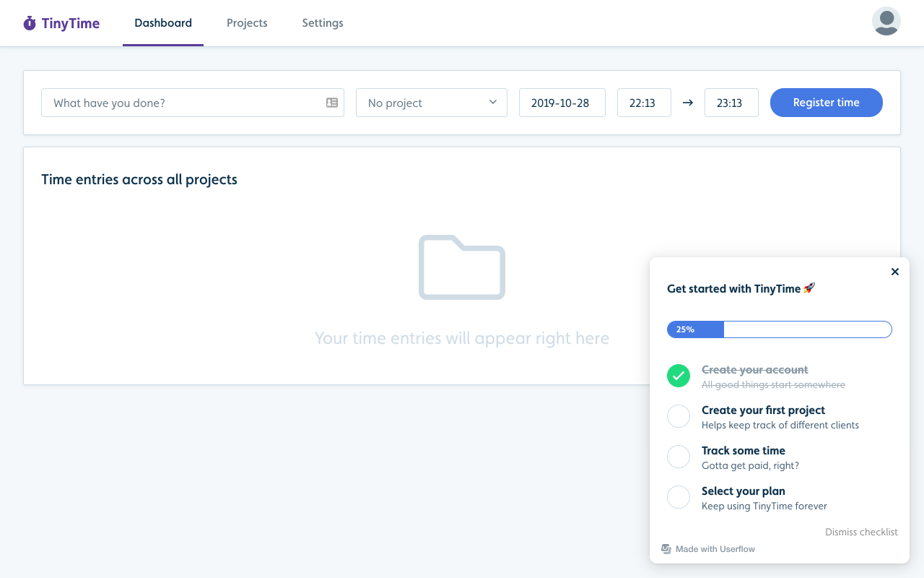Toggle the Create your first project circle
Screen dimensions: 924x578
point(679,416)
